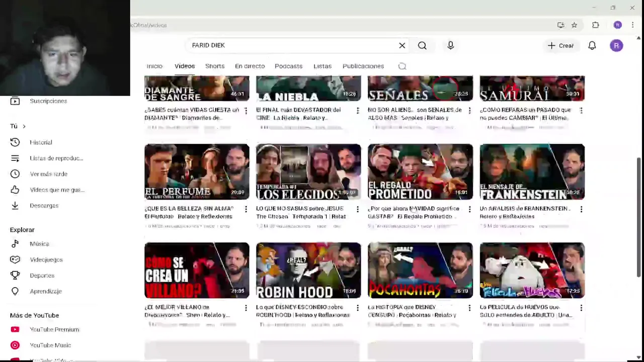The height and width of the screenshot is (362, 644).
Task: Open options menu for Robin Hood video
Action: tap(358, 308)
